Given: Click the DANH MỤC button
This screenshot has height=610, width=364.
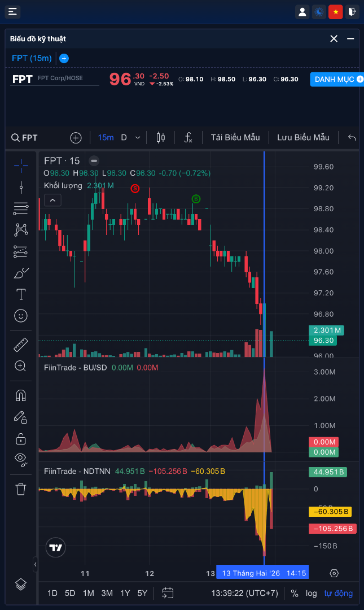Looking at the screenshot, I should coord(337,80).
